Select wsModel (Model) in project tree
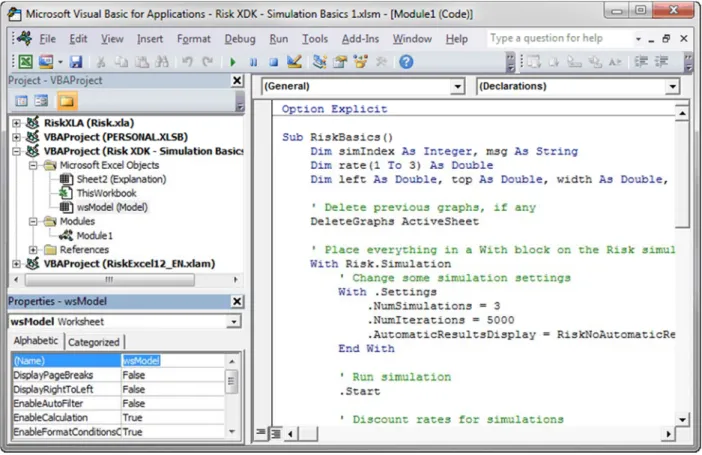 tap(112, 207)
